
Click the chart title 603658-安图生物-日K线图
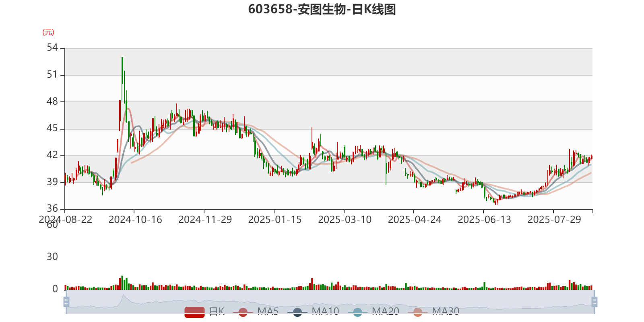[322, 9]
